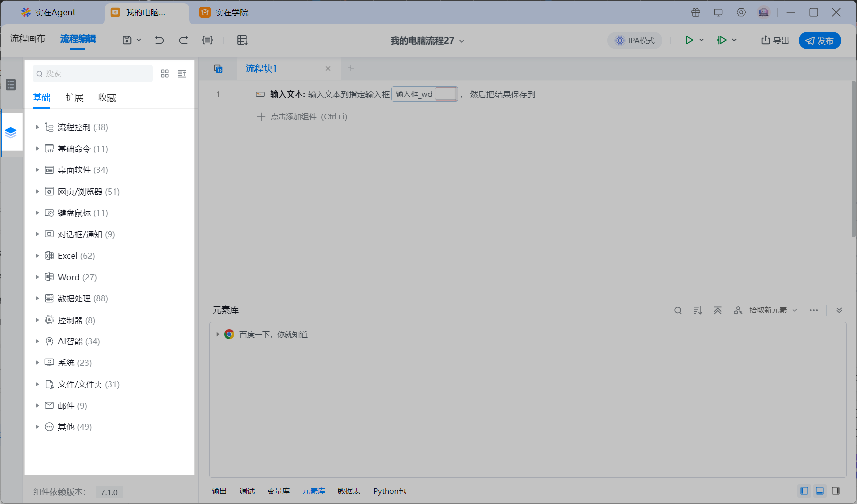Viewport: 857px width, 504px height.
Task: Start debug run with step-play icon
Action: click(722, 40)
